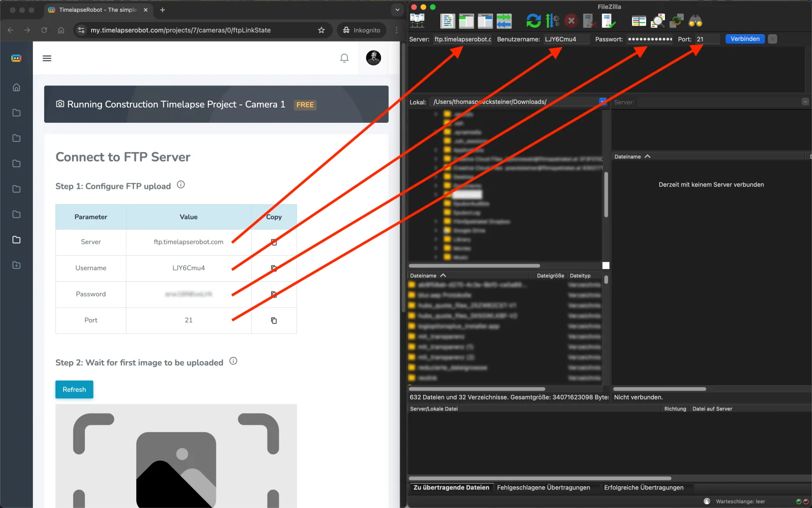Image resolution: width=812 pixels, height=508 pixels.
Task: Click Inkognito indicator in browser
Action: [361, 30]
